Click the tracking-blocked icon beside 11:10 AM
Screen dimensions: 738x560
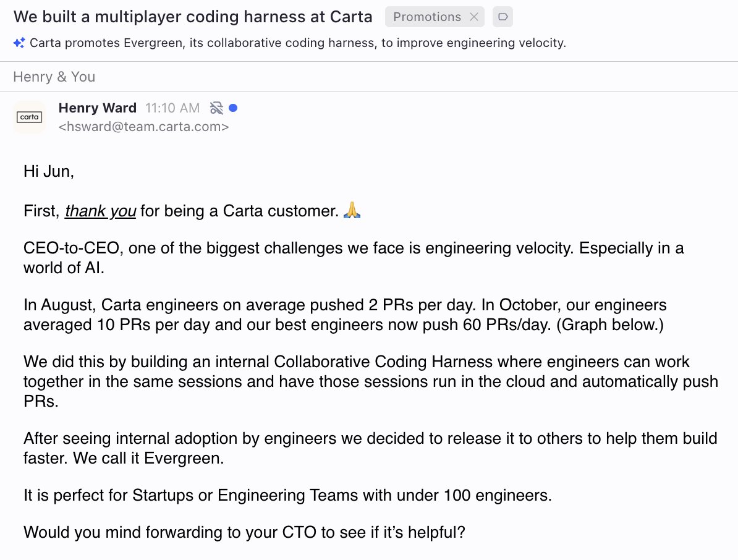click(x=216, y=108)
